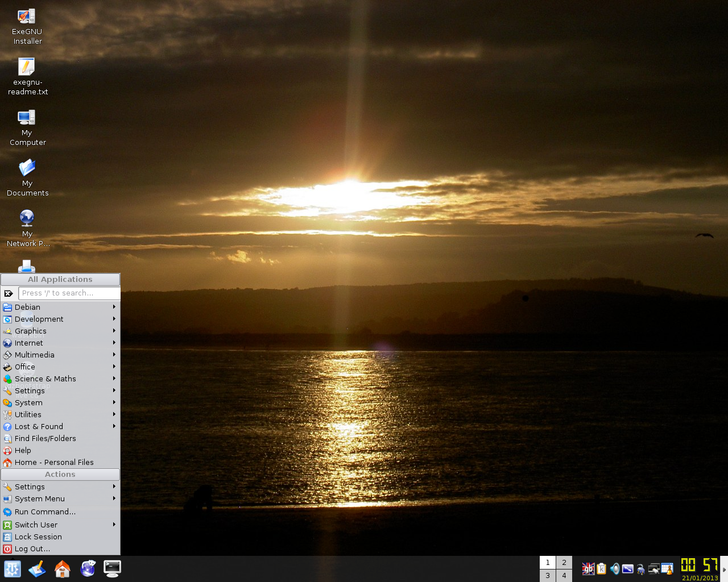Image resolution: width=728 pixels, height=582 pixels.
Task: Launch the Konqueror web browser from the panel
Action: coord(88,568)
